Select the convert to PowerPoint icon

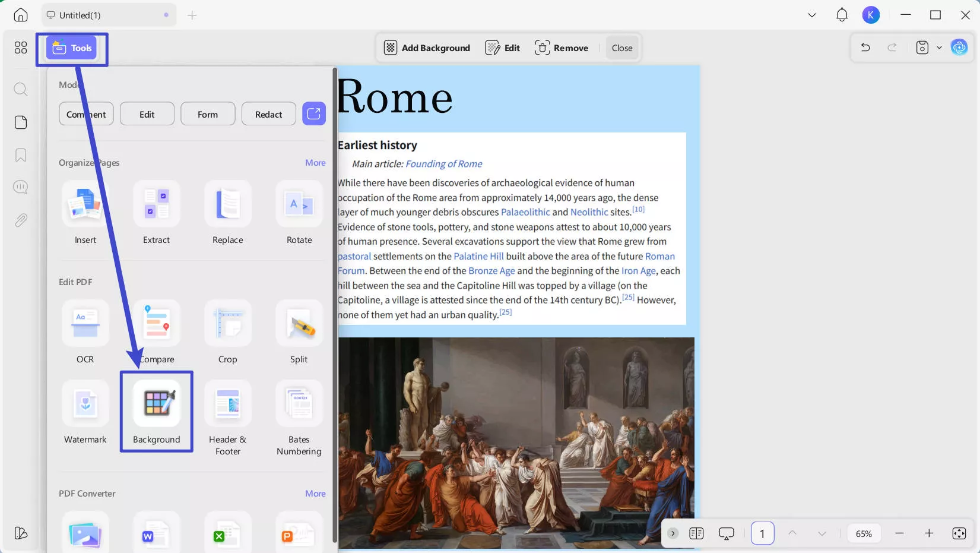pos(299,532)
